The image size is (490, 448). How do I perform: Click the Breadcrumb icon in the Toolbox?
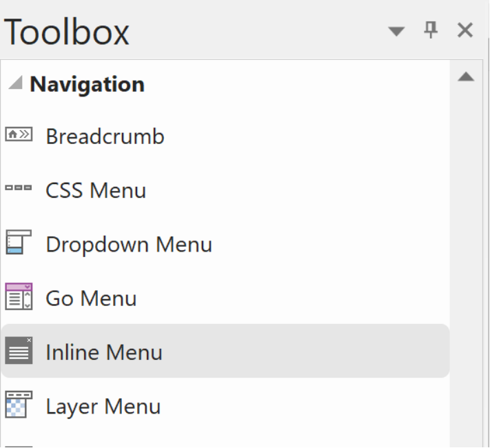coord(19,135)
